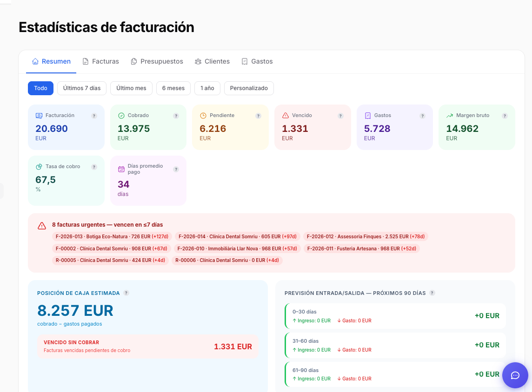This screenshot has width=532, height=392.
Task: Click the Tasa de cobro help icon
Action: (94, 167)
